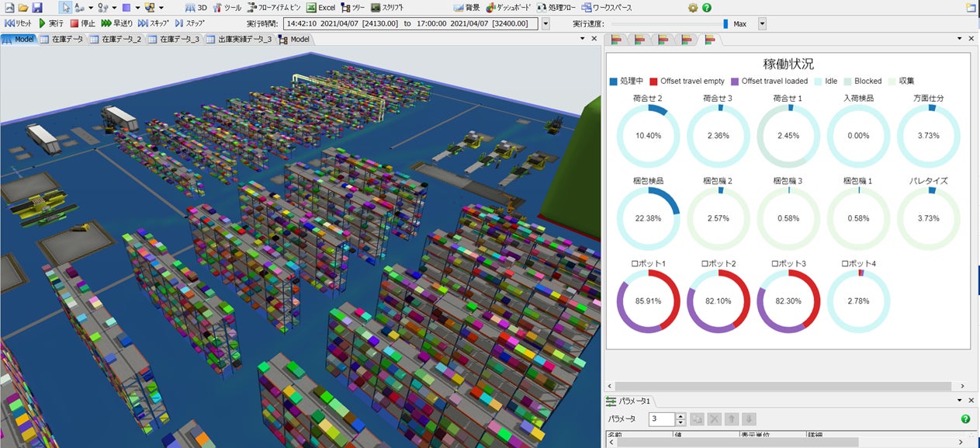Screen dimensions: 980x448
Task: Click the green help question mark in toolbar
Action: click(706, 8)
